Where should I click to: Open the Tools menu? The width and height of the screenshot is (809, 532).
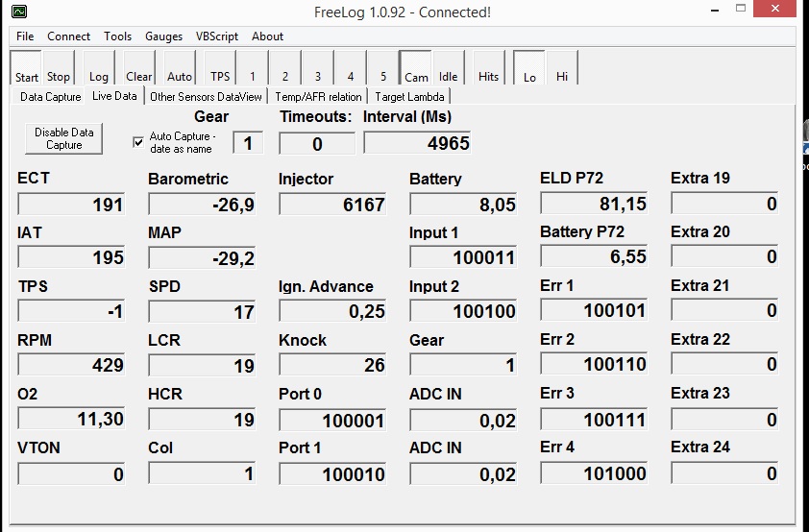click(117, 36)
